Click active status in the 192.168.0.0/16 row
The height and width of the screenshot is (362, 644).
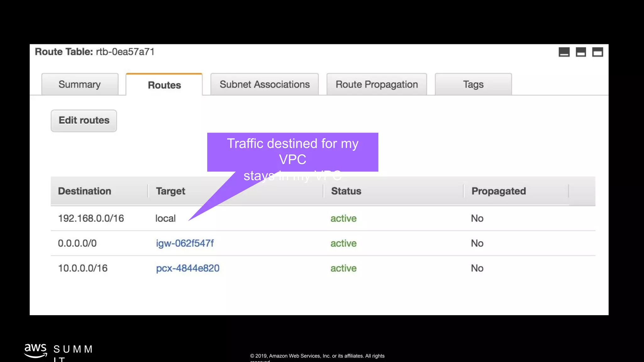tap(343, 218)
